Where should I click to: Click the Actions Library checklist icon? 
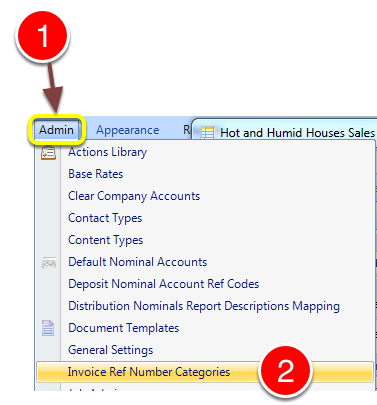click(x=48, y=153)
